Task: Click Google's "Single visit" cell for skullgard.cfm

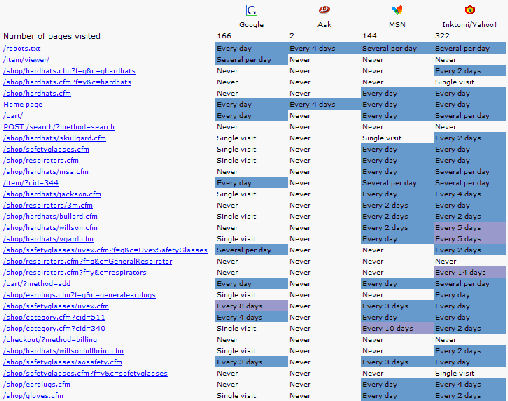Action: (251, 138)
